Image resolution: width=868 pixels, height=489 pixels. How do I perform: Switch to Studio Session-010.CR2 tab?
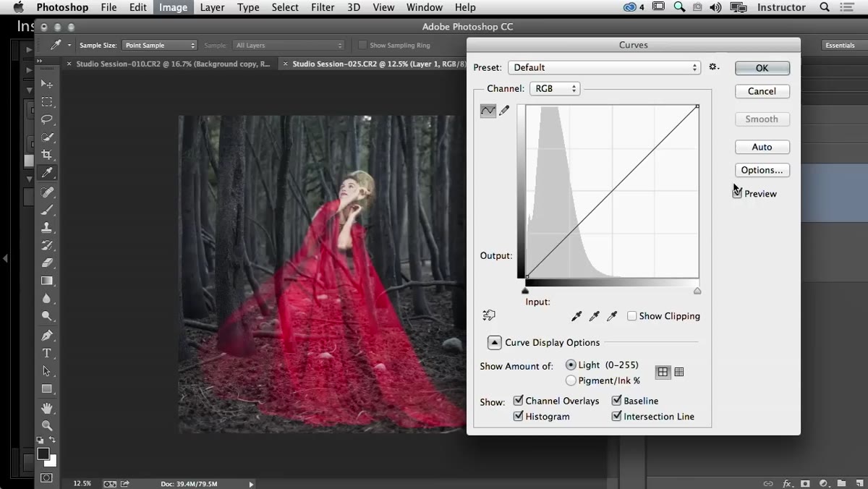point(173,64)
